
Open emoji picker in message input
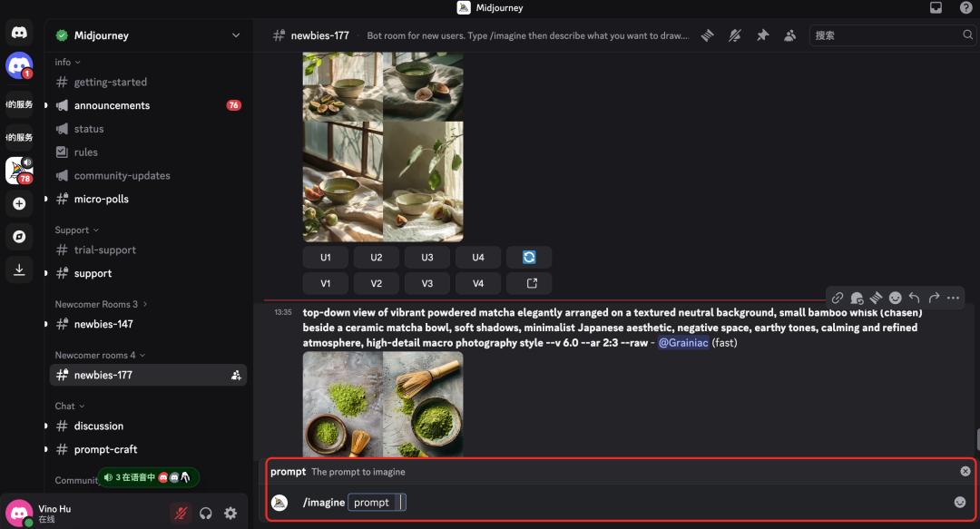(x=960, y=502)
